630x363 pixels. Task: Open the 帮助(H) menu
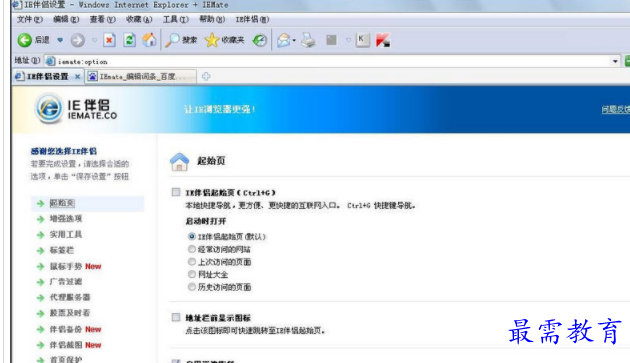click(212, 19)
